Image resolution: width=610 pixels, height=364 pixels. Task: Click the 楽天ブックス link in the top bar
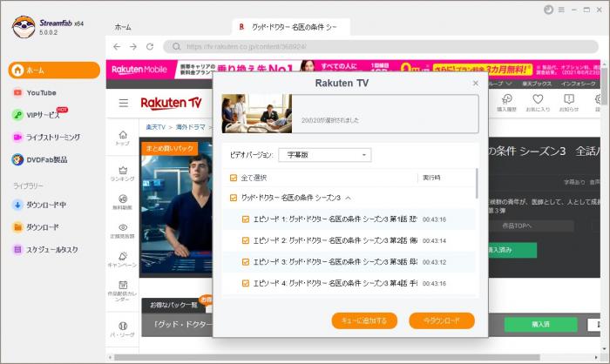point(537,84)
